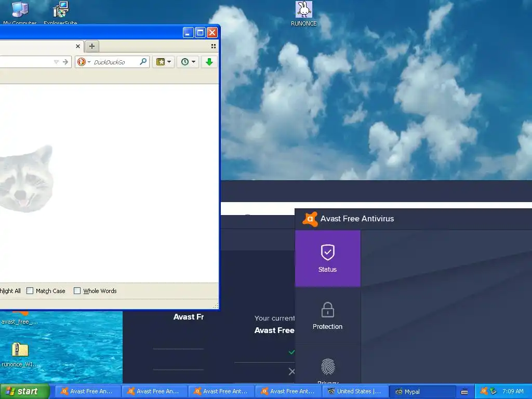Viewport: 532px width, 399px height.
Task: Open the Protection section in Avast
Action: tap(327, 316)
